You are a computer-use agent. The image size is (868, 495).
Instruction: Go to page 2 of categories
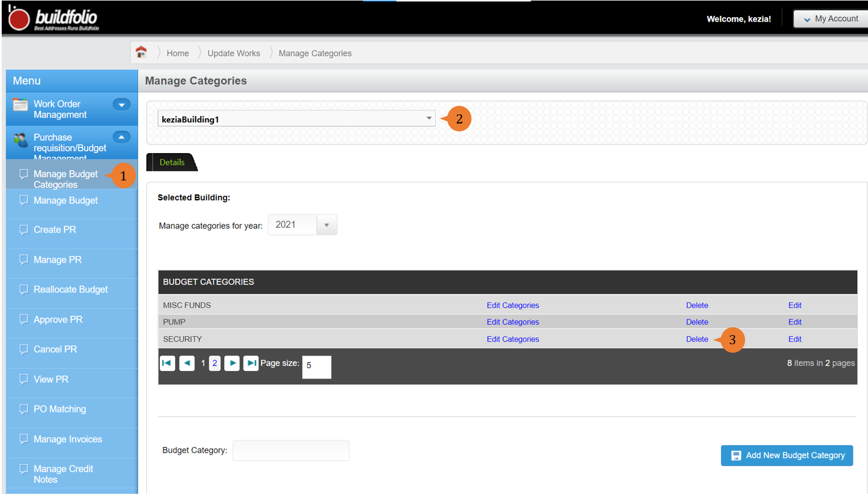pyautogui.click(x=214, y=363)
